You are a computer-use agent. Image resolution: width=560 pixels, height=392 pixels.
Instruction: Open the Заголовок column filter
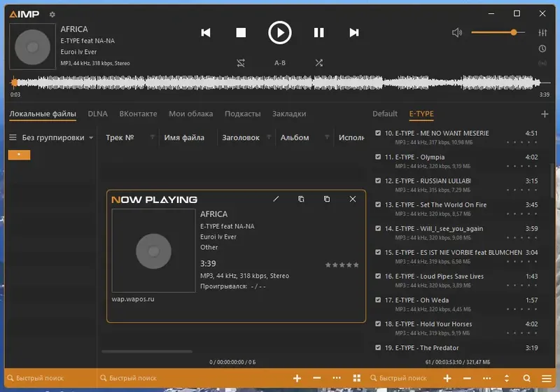pyautogui.click(x=269, y=137)
